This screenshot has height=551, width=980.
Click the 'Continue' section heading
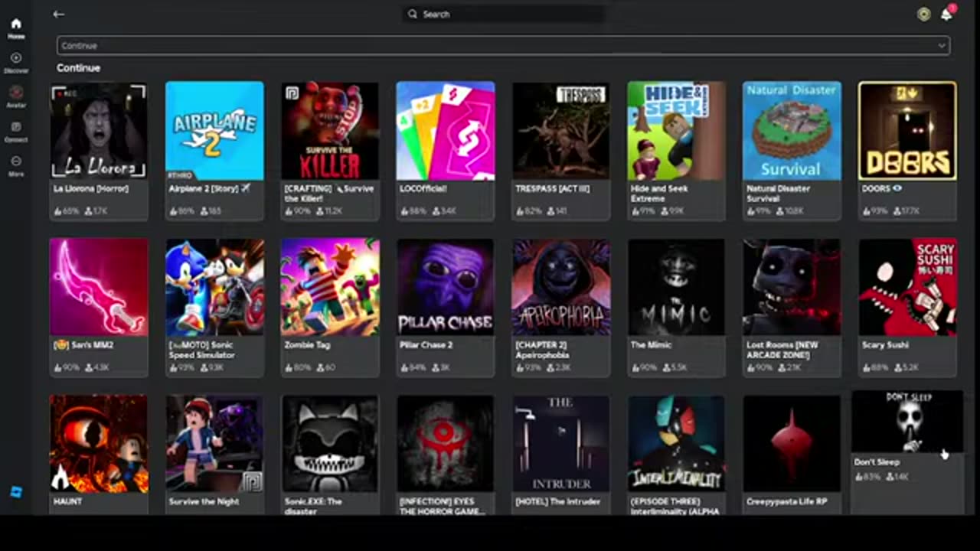(78, 68)
